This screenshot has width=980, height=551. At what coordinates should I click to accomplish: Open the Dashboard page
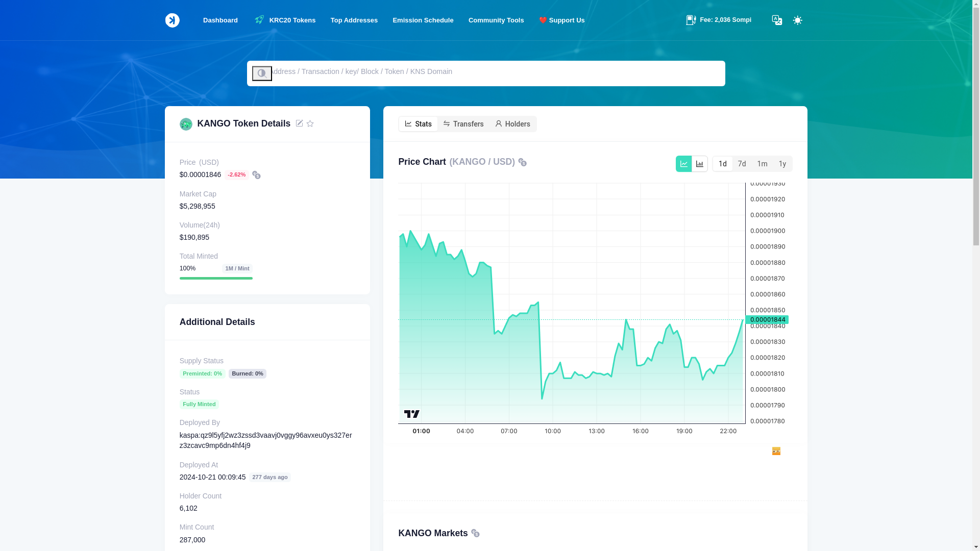[220, 20]
